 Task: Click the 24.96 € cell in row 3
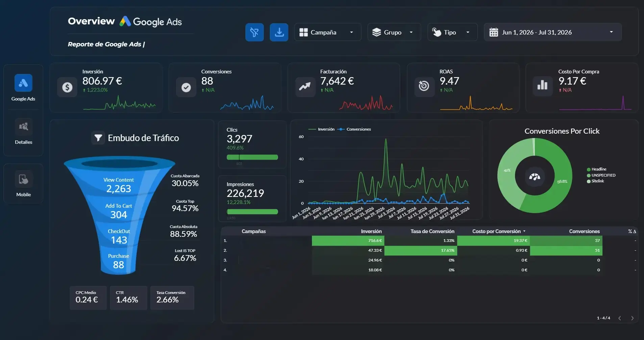(348, 260)
